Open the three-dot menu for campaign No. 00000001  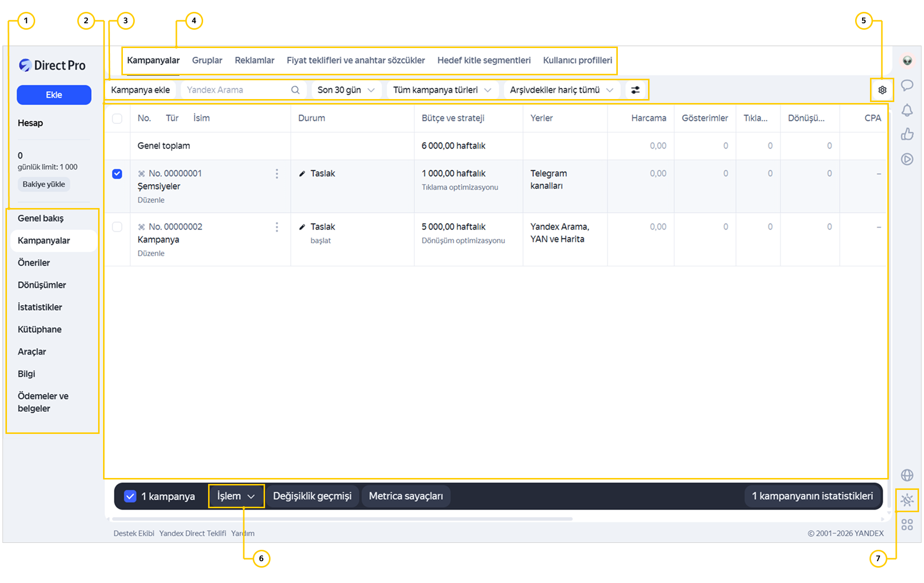tap(277, 173)
